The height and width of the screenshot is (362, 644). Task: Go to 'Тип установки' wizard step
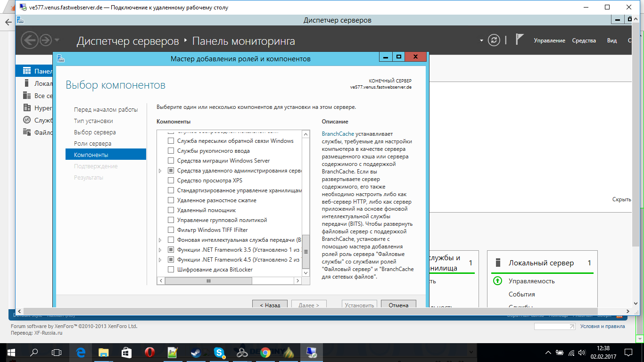coord(93,121)
